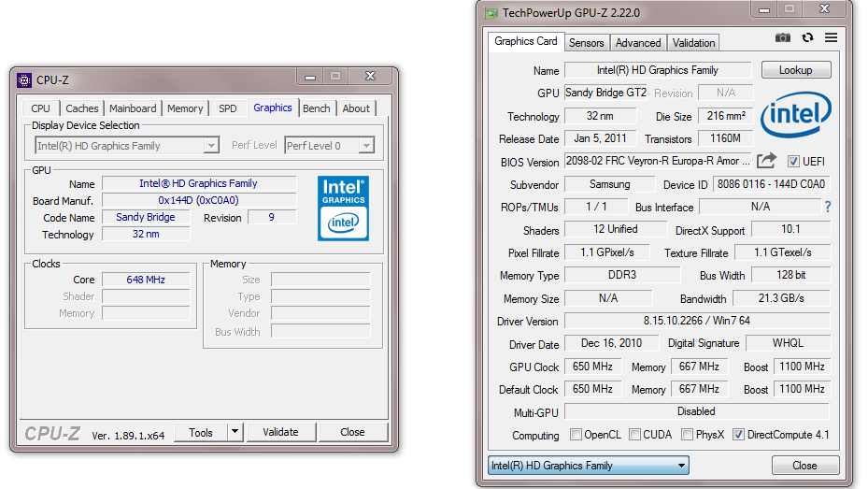Click the GPU-Z title bar icon
This screenshot has height=489, width=868.
pos(491,13)
